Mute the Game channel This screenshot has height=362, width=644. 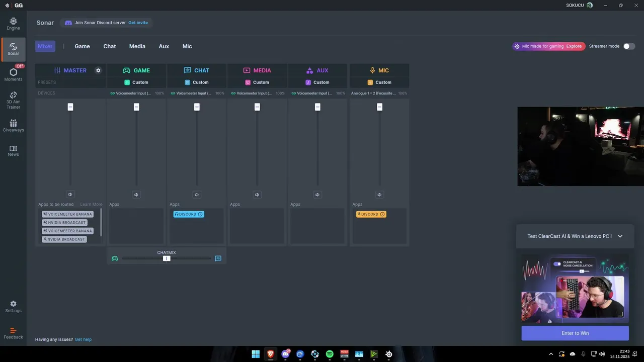click(x=136, y=195)
